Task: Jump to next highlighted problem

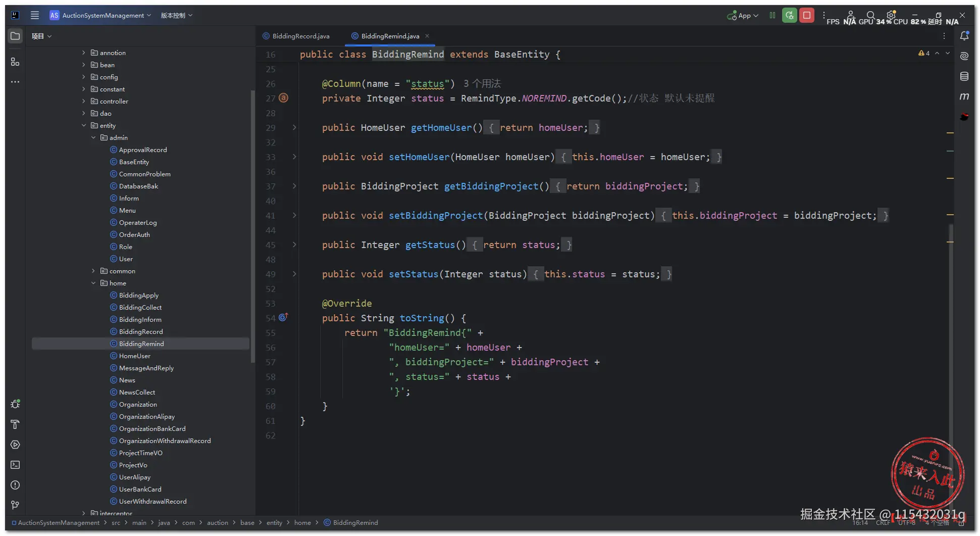Action: pos(948,53)
